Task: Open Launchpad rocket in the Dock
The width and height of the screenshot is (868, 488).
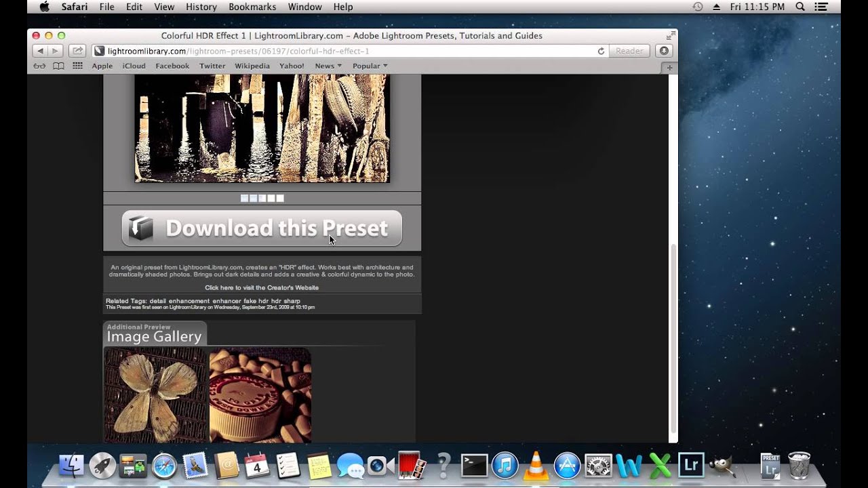Action: click(x=102, y=466)
